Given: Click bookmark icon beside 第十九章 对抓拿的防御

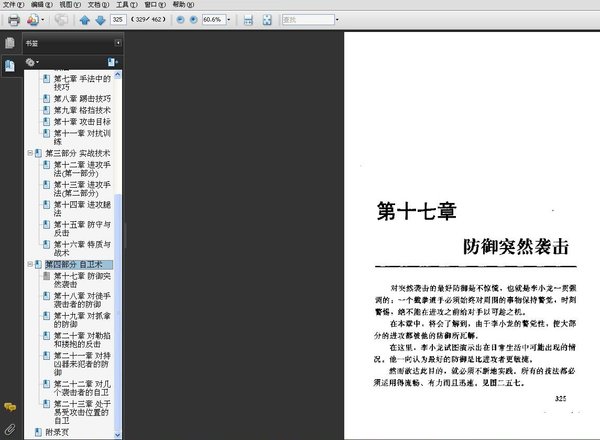Looking at the screenshot, I should click(46, 316).
